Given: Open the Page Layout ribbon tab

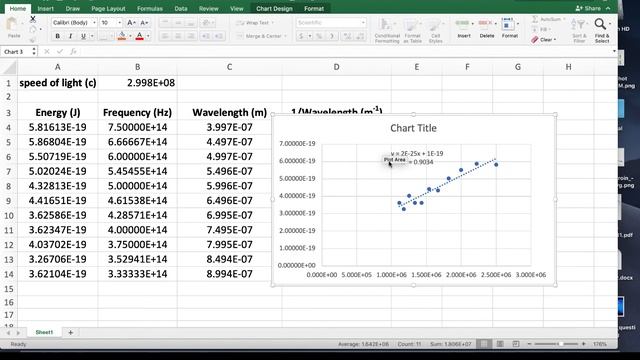Looking at the screenshot, I should click(x=108, y=9).
